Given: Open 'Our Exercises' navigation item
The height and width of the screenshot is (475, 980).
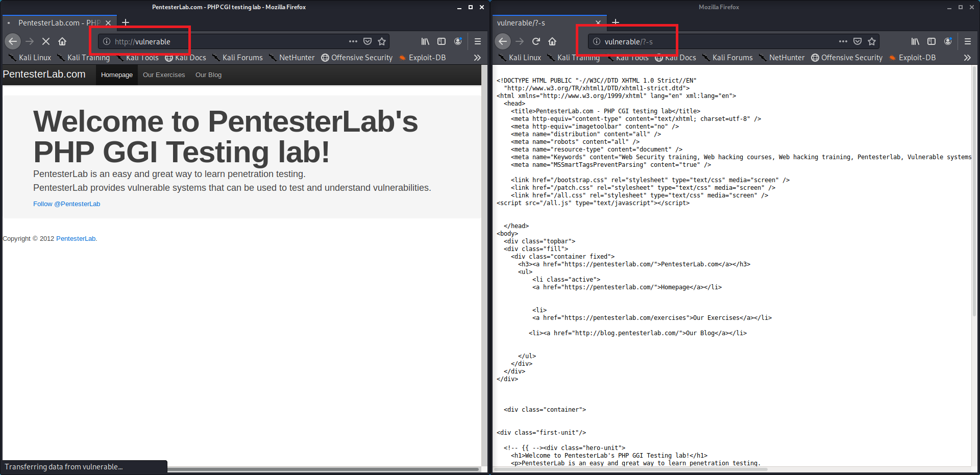Looking at the screenshot, I should click(164, 75).
